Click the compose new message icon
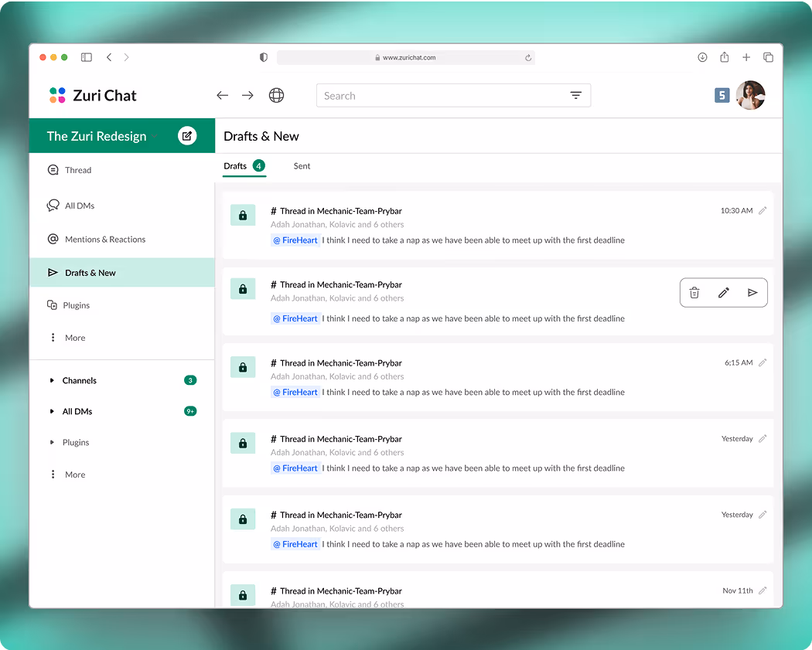Image resolution: width=812 pixels, height=650 pixels. tap(187, 135)
